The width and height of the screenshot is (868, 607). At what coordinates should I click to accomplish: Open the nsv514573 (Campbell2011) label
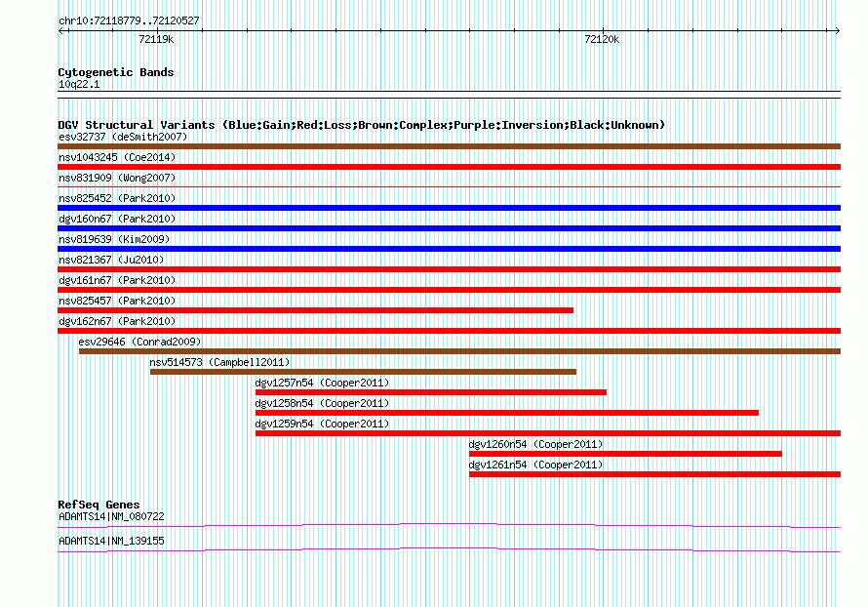tap(219, 362)
